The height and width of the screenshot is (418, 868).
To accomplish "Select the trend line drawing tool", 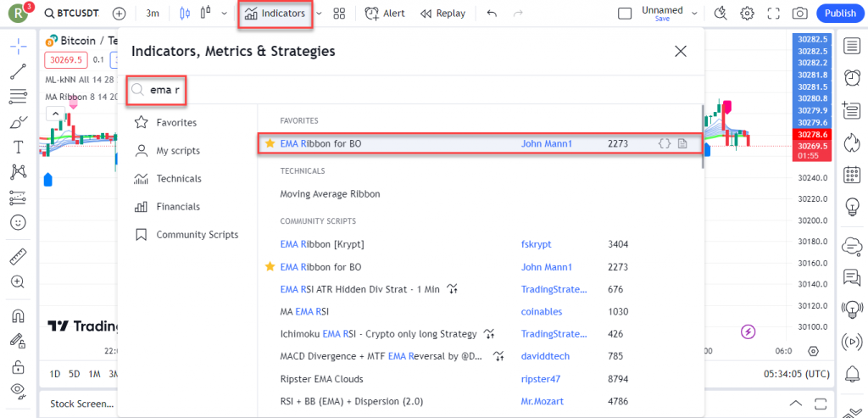I will [19, 71].
